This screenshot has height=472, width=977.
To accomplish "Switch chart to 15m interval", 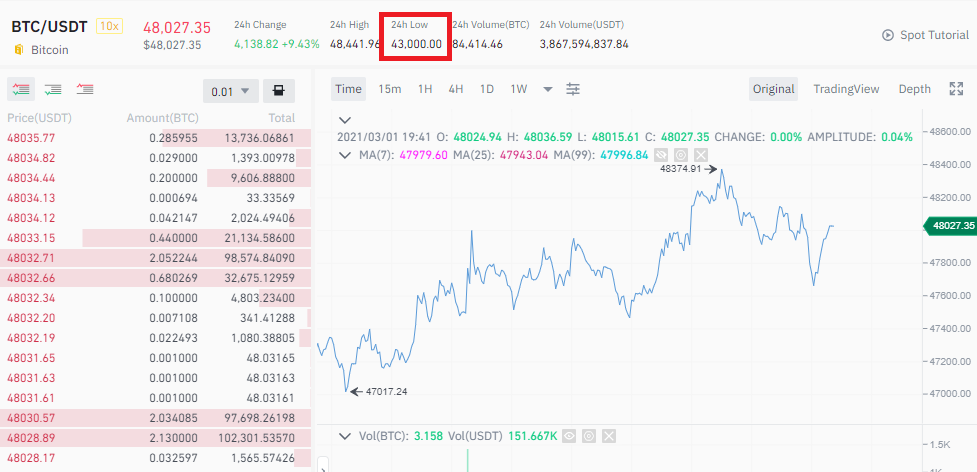I will point(389,89).
